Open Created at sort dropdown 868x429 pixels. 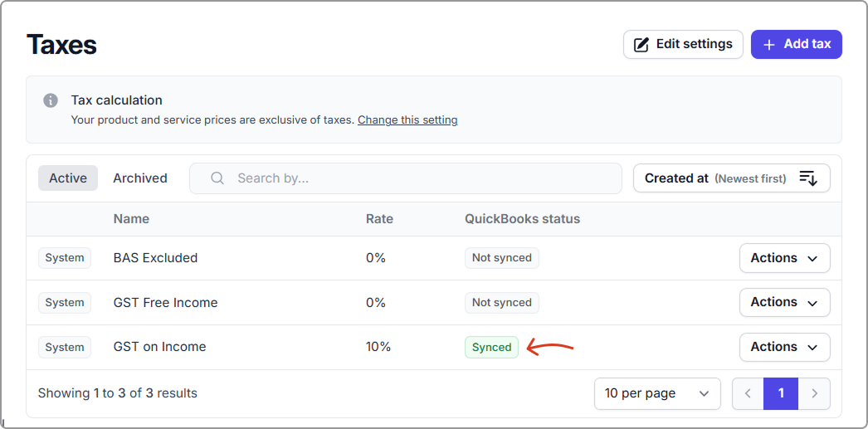(731, 178)
